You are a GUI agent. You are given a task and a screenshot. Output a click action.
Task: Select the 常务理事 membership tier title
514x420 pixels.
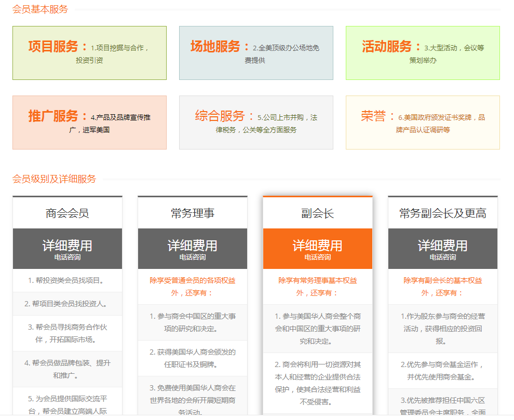tap(193, 213)
